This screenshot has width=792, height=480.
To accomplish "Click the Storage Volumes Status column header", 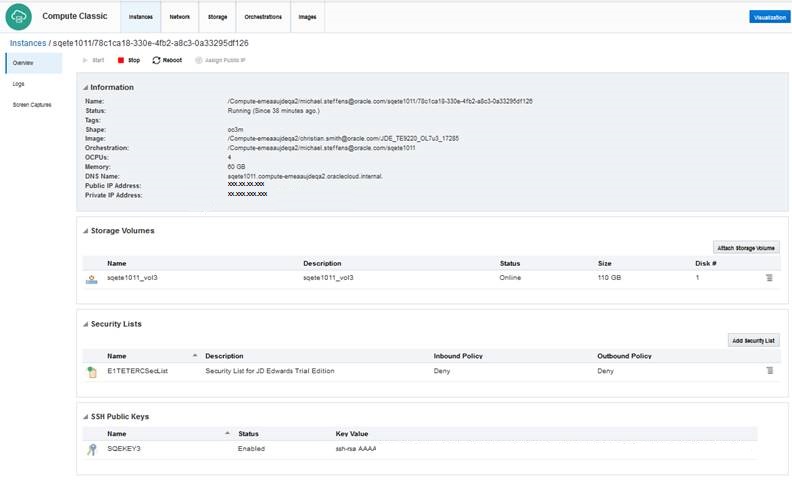I will coord(510,263).
